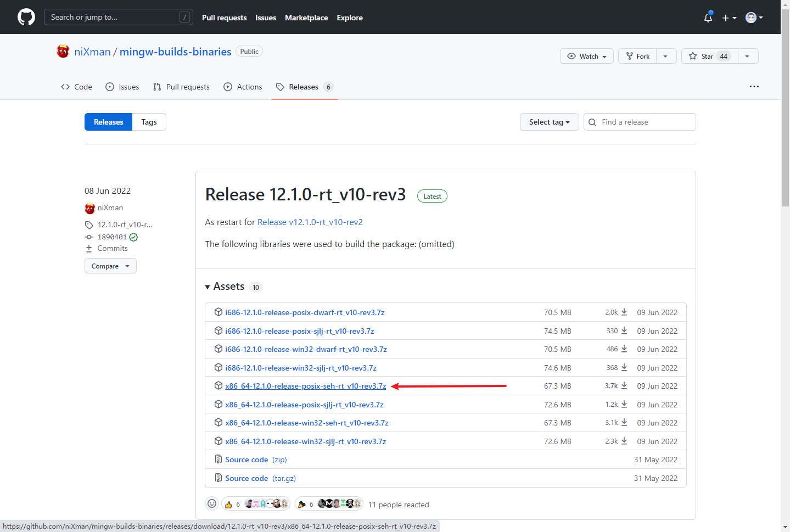Click download arrow icon on 3.7k row
Image resolution: width=790 pixels, height=532 pixels.
click(x=624, y=385)
